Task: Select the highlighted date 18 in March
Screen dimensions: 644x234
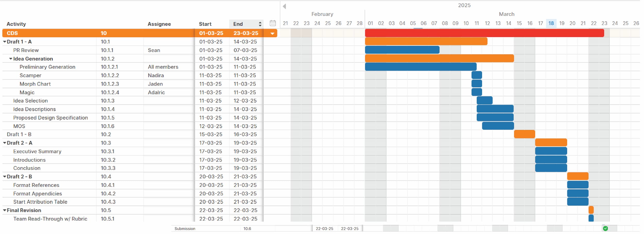Action: pos(551,23)
